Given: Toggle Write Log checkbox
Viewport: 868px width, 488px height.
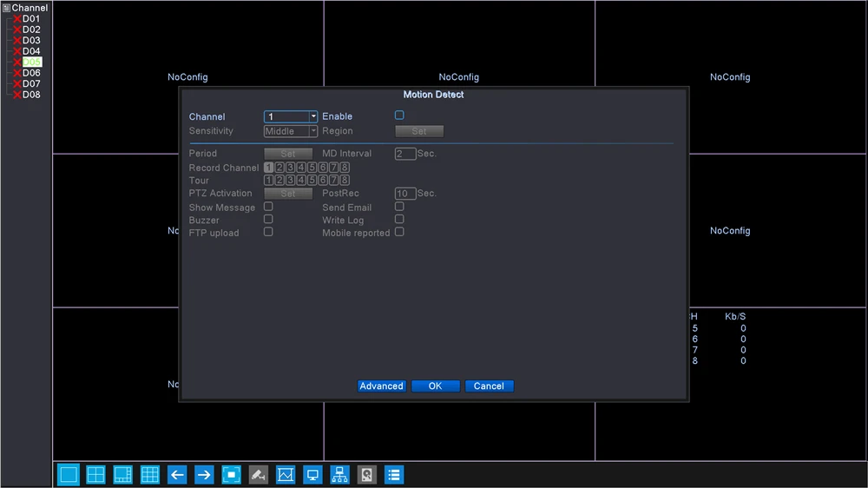Looking at the screenshot, I should click(x=399, y=219).
